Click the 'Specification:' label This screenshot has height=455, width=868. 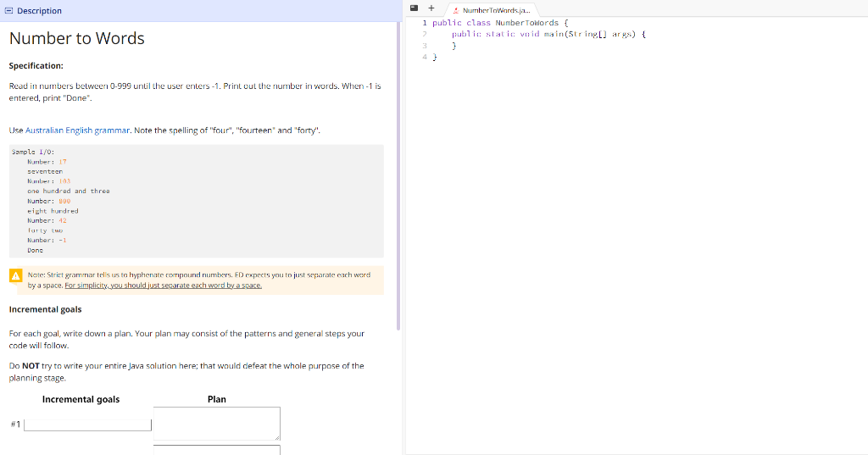click(36, 65)
